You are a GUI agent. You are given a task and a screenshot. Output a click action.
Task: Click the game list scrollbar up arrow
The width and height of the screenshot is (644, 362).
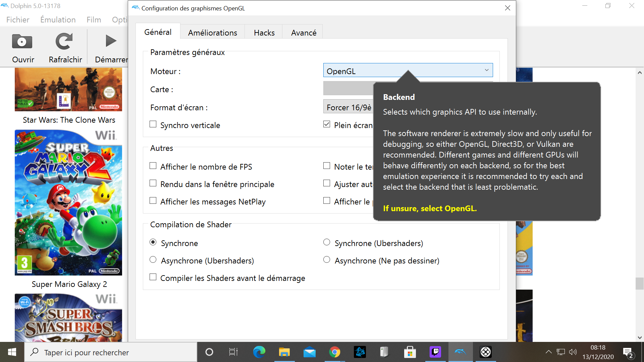640,72
